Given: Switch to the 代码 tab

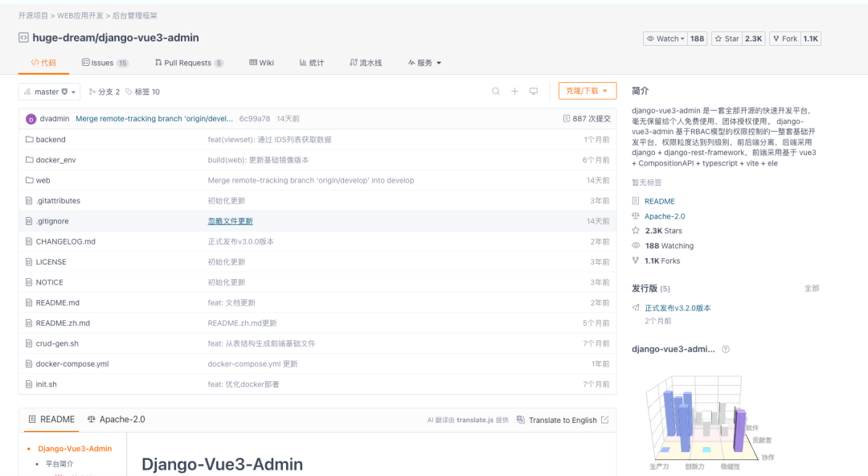Looking at the screenshot, I should pos(43,63).
